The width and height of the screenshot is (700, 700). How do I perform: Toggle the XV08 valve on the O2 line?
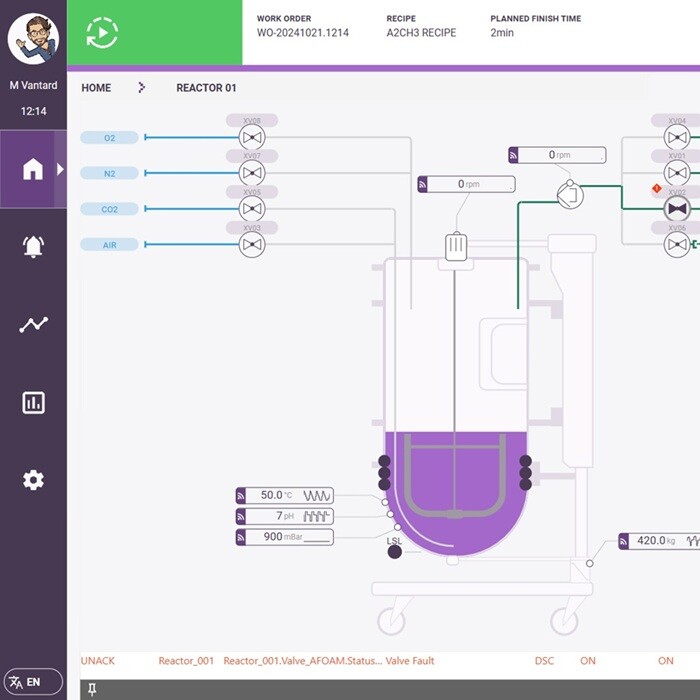click(252, 138)
